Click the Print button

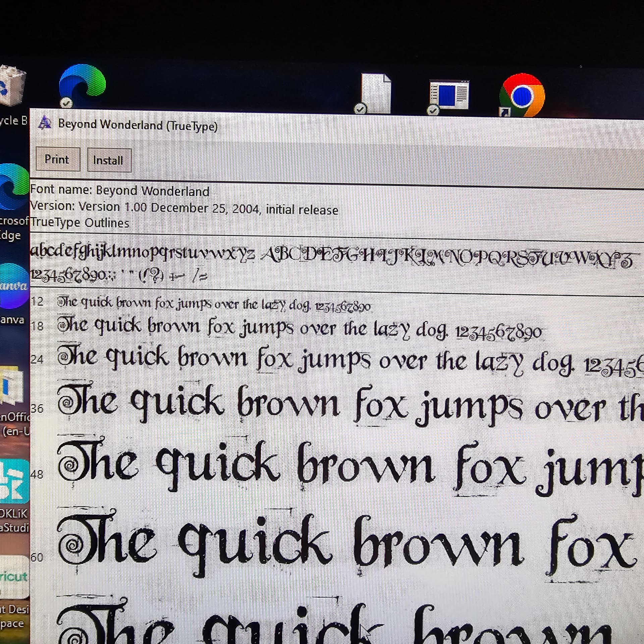coord(57,159)
